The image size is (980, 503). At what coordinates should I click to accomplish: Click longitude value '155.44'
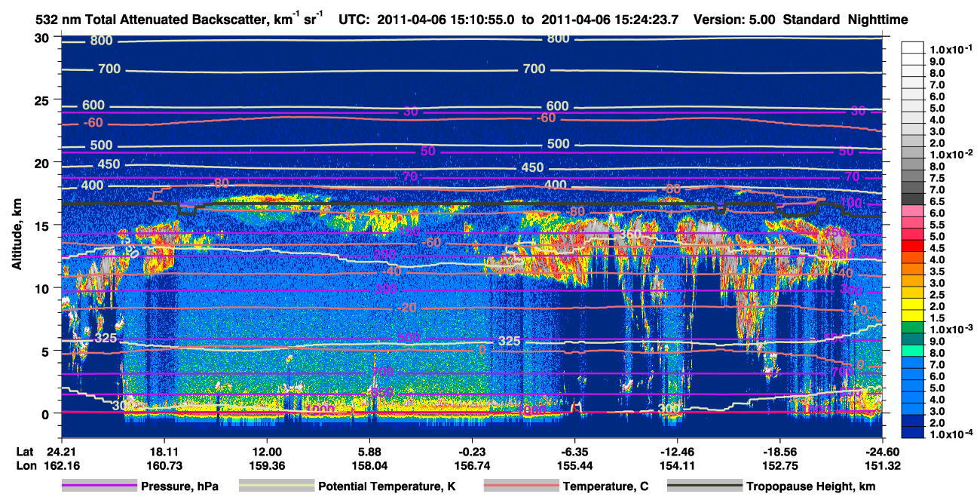coord(574,465)
